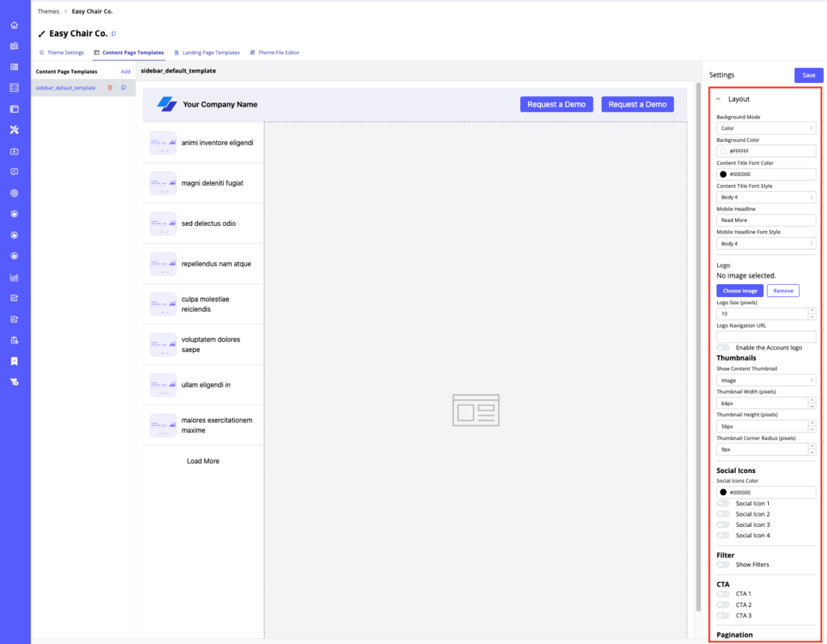Viewport: 827px width, 644px height.
Task: Delete sidebar_default_template using the trash icon
Action: tap(110, 87)
